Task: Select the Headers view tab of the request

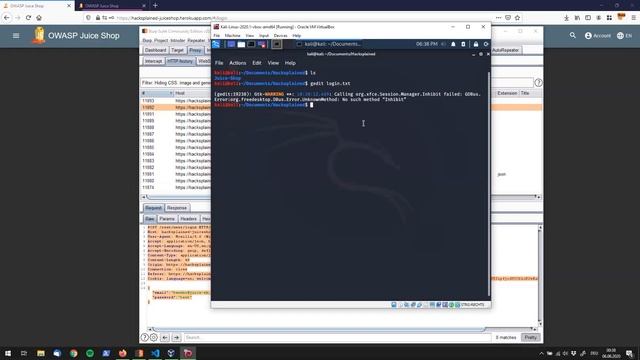Action: click(x=189, y=219)
